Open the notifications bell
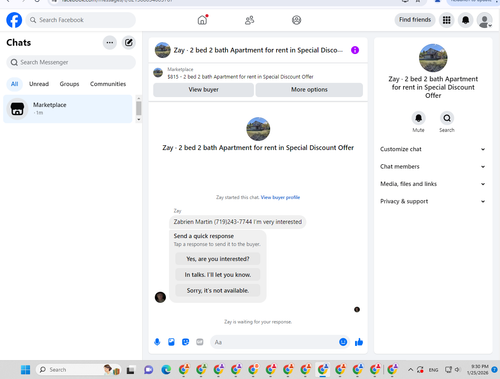Viewport: 500px width, 379px height. pos(465,20)
